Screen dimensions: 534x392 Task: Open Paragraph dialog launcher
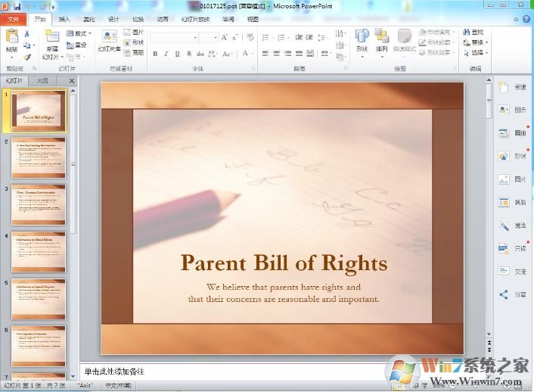346,69
